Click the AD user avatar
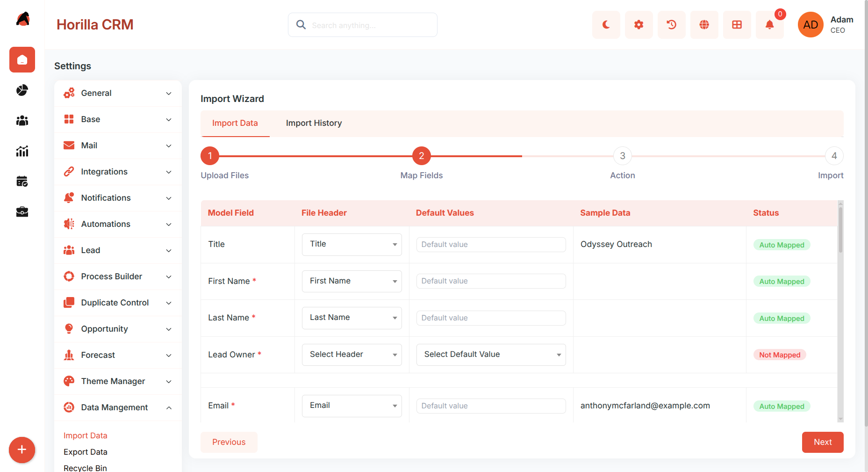868x472 pixels. click(x=811, y=25)
